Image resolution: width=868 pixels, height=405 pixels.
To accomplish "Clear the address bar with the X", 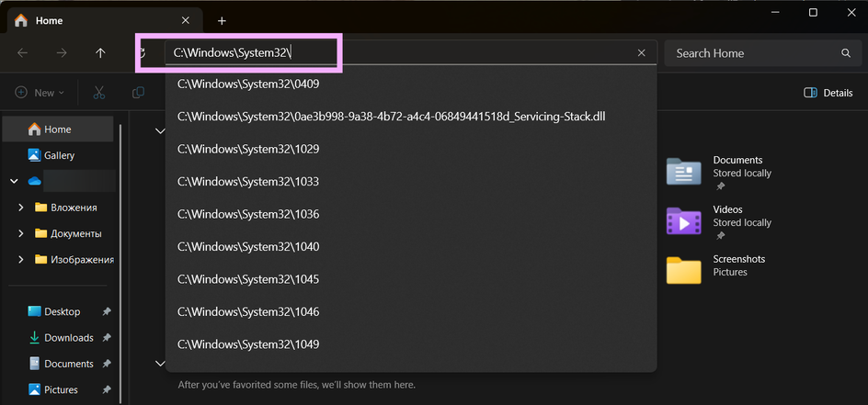I will [642, 53].
